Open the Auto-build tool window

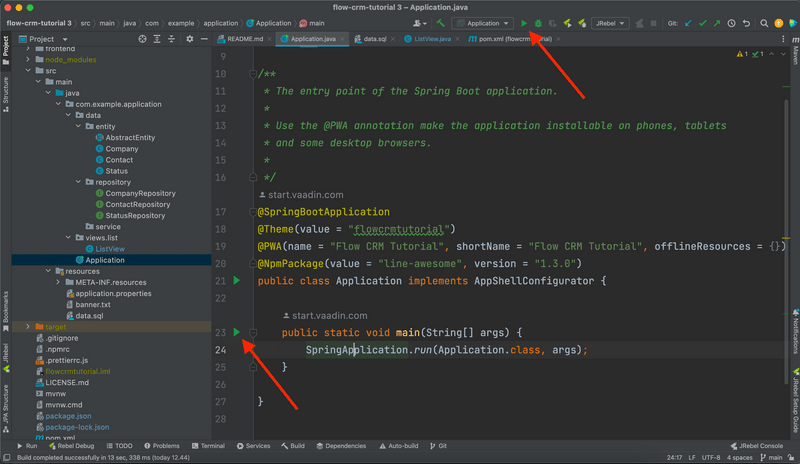click(398, 446)
